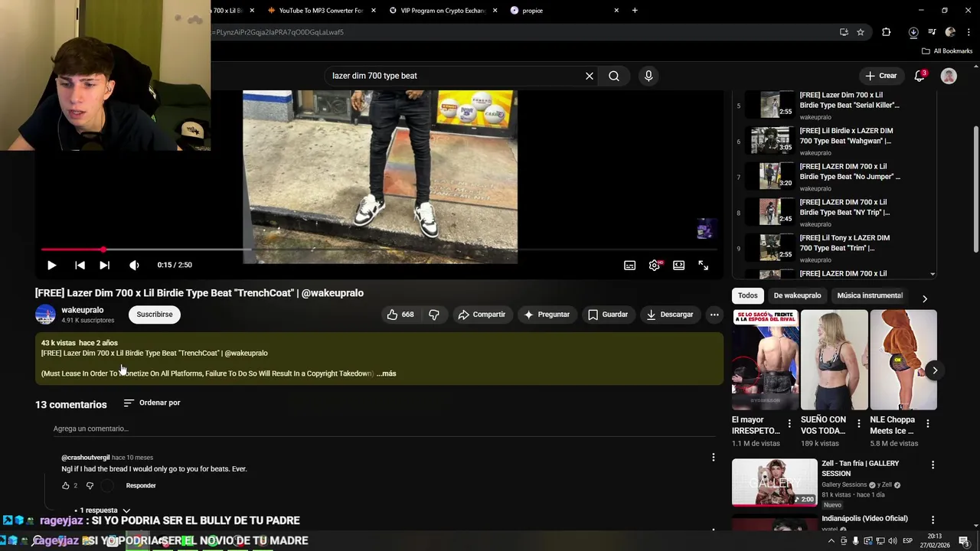Open the Ordenar por sort menu
This screenshot has width=980, height=551.
pyautogui.click(x=152, y=403)
